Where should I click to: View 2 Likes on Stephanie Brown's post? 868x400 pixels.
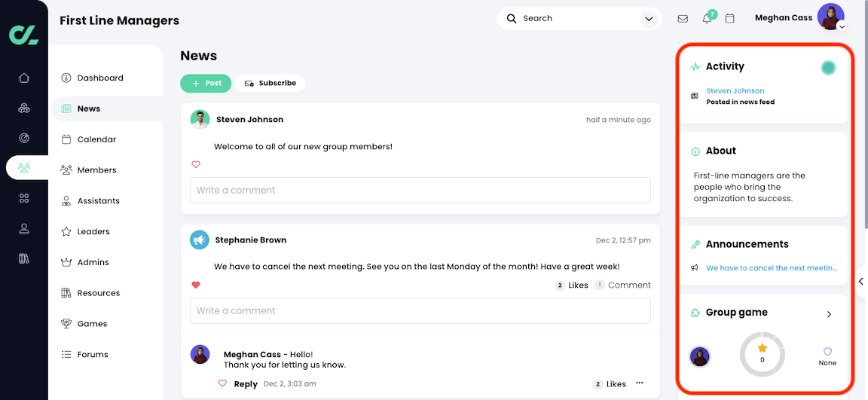pyautogui.click(x=572, y=285)
